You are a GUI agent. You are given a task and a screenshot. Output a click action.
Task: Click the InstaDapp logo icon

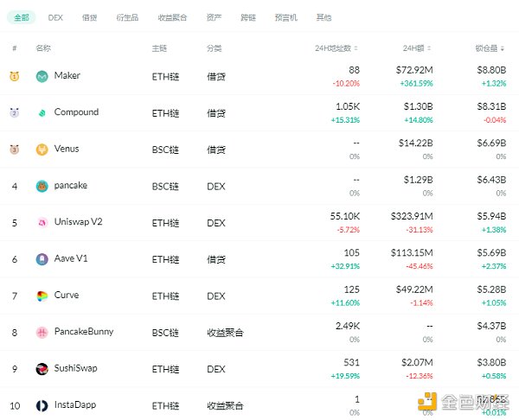coord(42,405)
